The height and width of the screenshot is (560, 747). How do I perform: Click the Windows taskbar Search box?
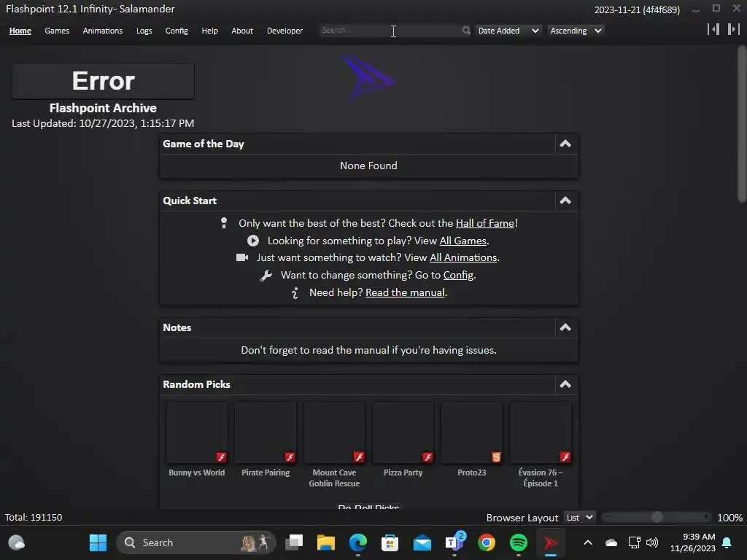(196, 542)
